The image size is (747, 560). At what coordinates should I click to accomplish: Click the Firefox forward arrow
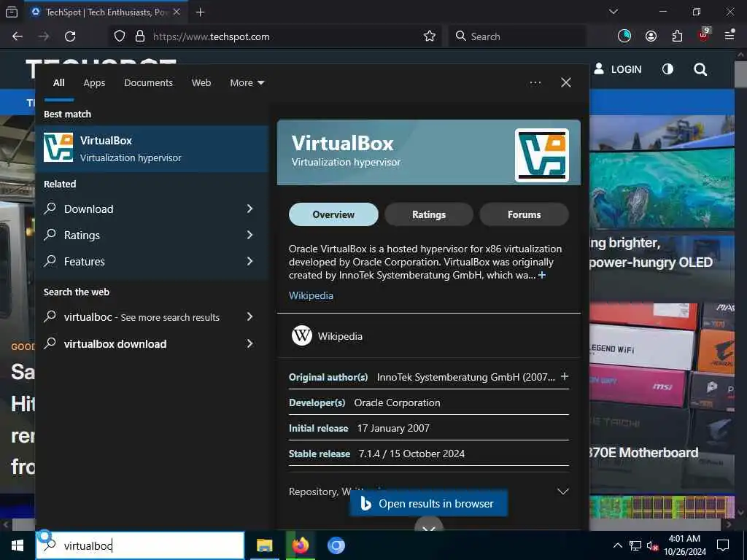click(44, 36)
